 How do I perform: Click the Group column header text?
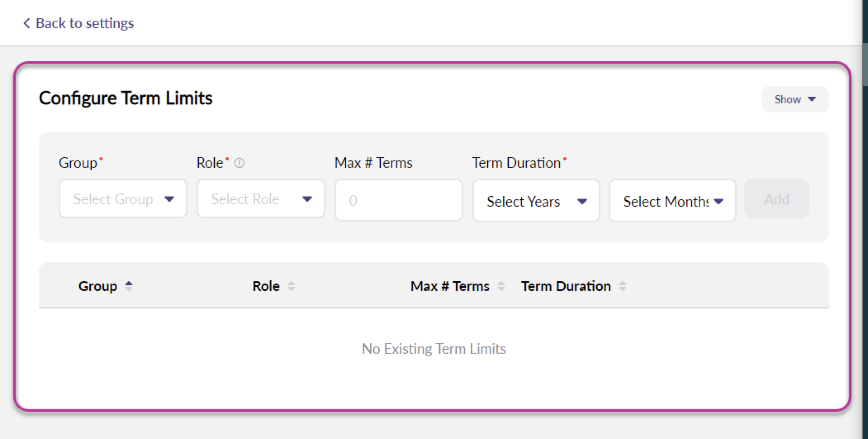(x=98, y=286)
